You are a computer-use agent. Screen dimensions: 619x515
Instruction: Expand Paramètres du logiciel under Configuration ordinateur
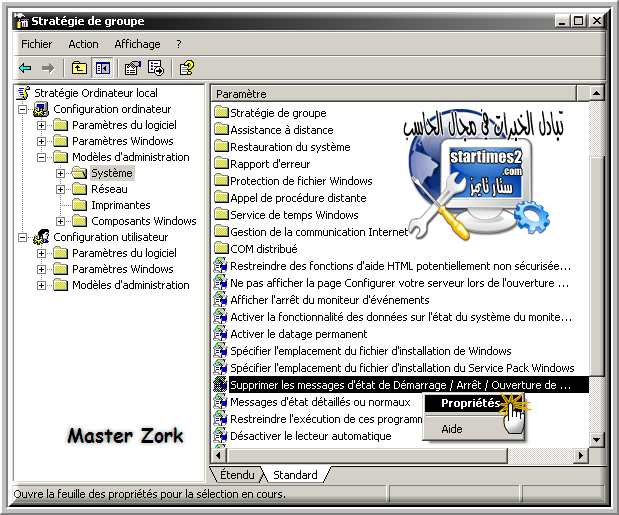41,125
